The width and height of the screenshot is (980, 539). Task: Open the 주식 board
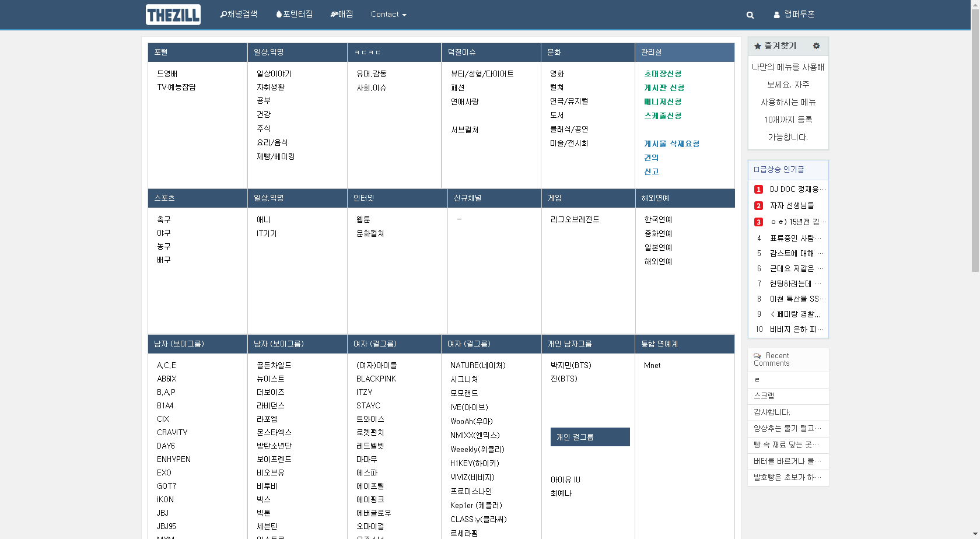tap(264, 128)
